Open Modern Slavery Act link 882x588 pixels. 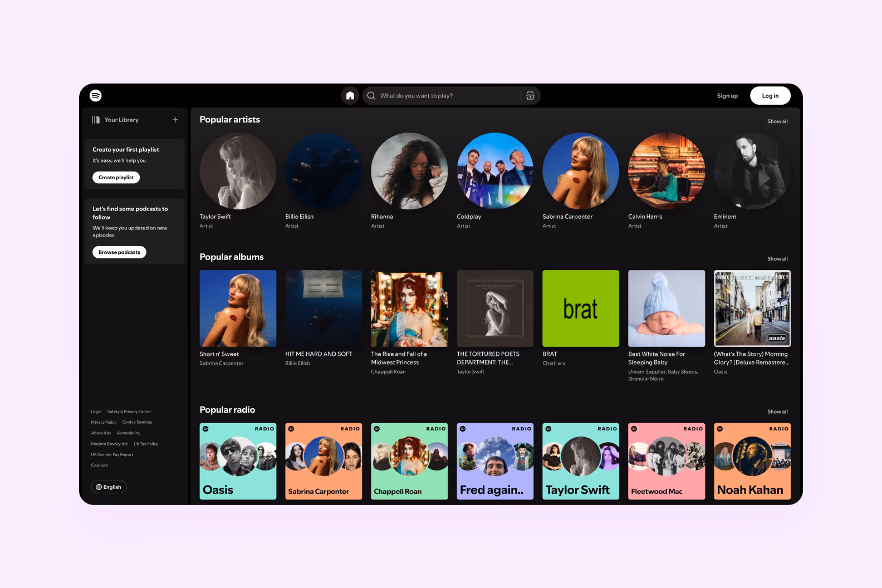click(x=109, y=444)
